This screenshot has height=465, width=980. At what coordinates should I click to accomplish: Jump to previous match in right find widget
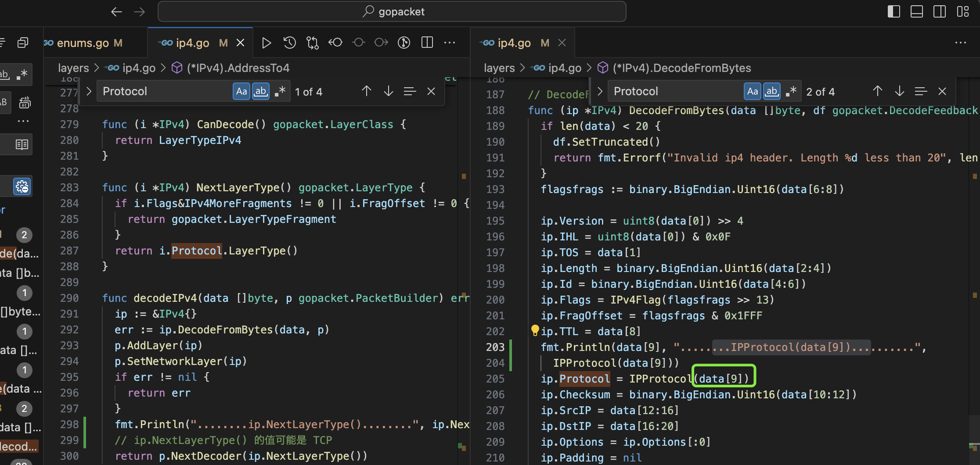(878, 91)
